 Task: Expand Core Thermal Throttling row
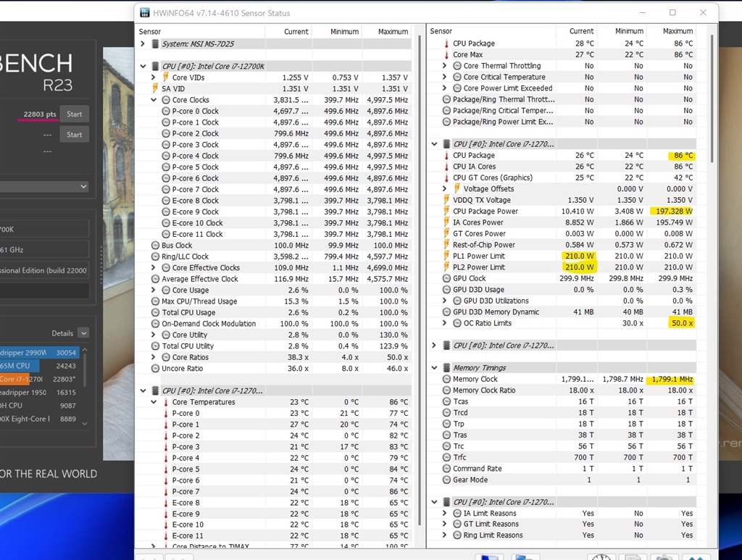444,66
